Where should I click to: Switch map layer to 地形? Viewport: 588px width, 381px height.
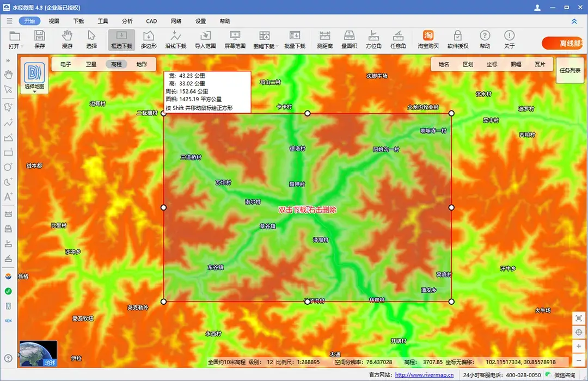pyautogui.click(x=142, y=65)
